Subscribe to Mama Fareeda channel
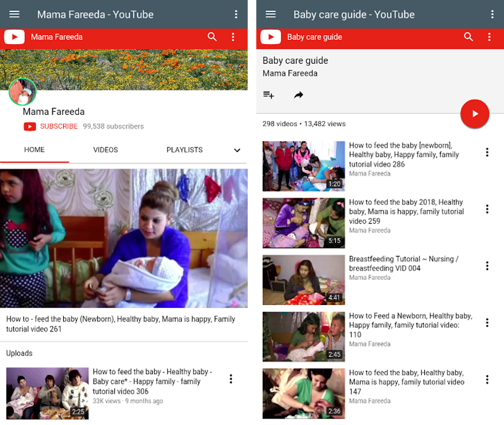 point(51,126)
